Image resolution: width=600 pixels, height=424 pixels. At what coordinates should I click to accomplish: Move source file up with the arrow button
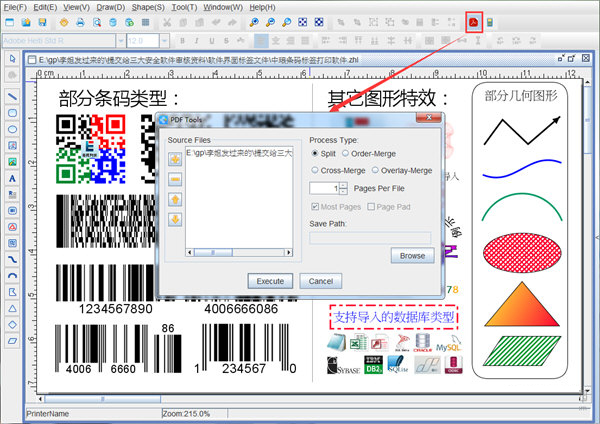174,199
